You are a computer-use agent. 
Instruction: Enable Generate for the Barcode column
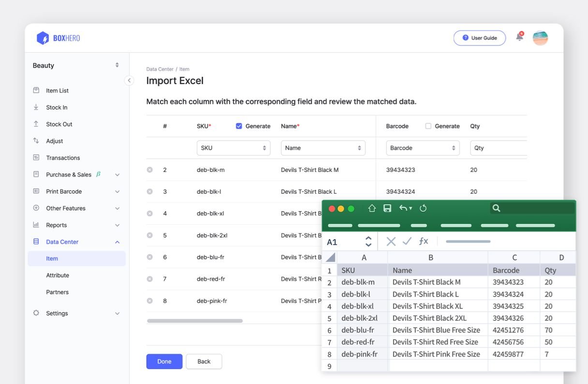[x=428, y=126]
